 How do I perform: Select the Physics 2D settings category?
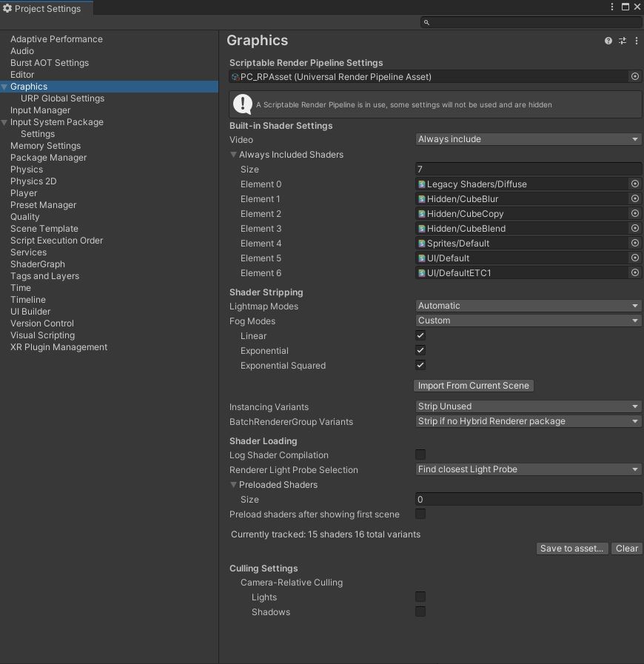click(x=33, y=181)
